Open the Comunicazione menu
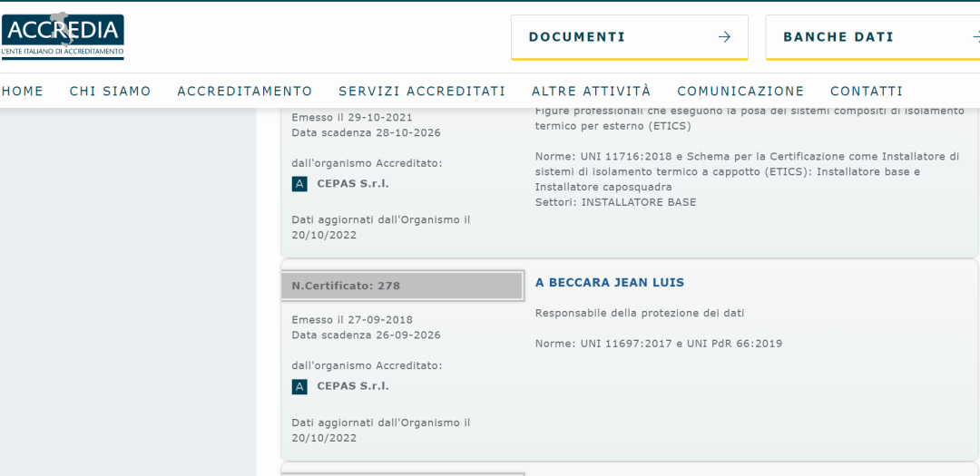Viewport: 980px width, 476px height. (740, 92)
